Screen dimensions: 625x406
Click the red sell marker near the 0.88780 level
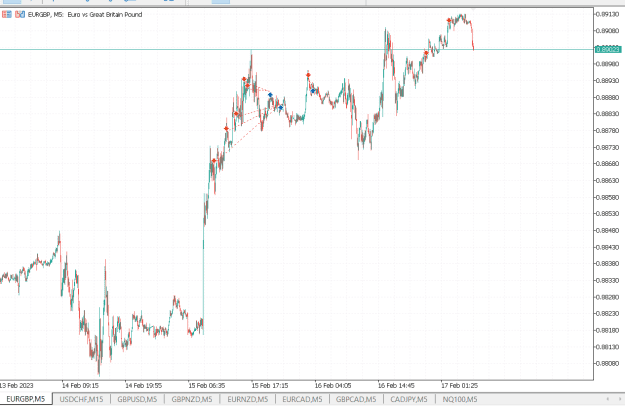point(226,129)
